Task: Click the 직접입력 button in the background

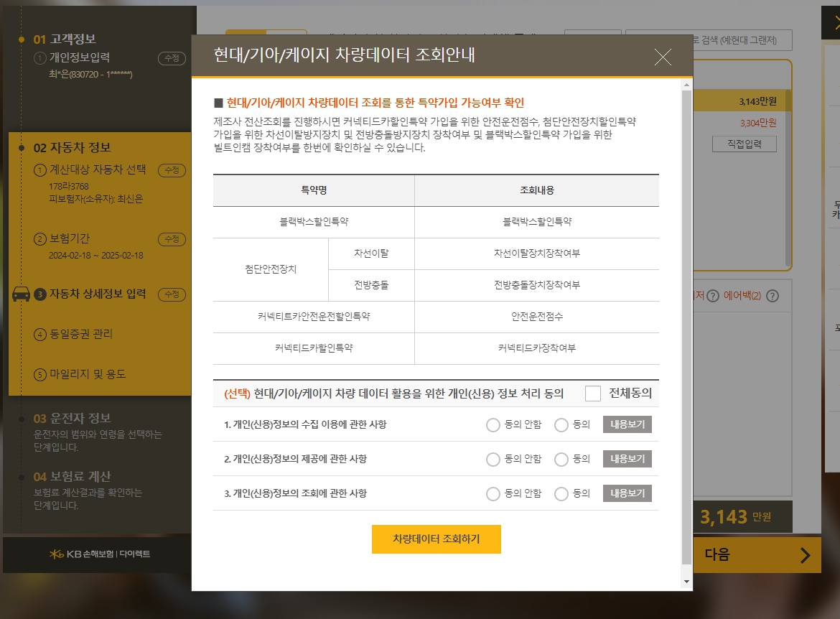Action: [744, 144]
